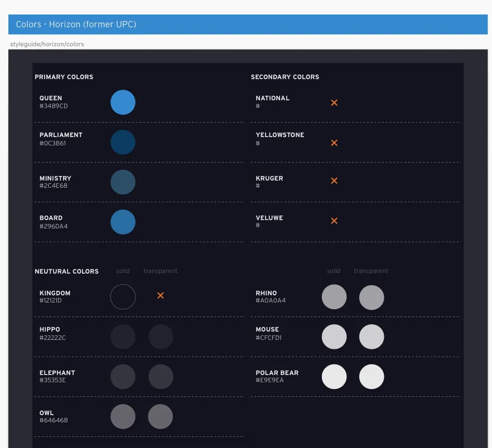The width and height of the screenshot is (492, 448).
Task: Click the orange X icon next to National
Action: coord(334,103)
